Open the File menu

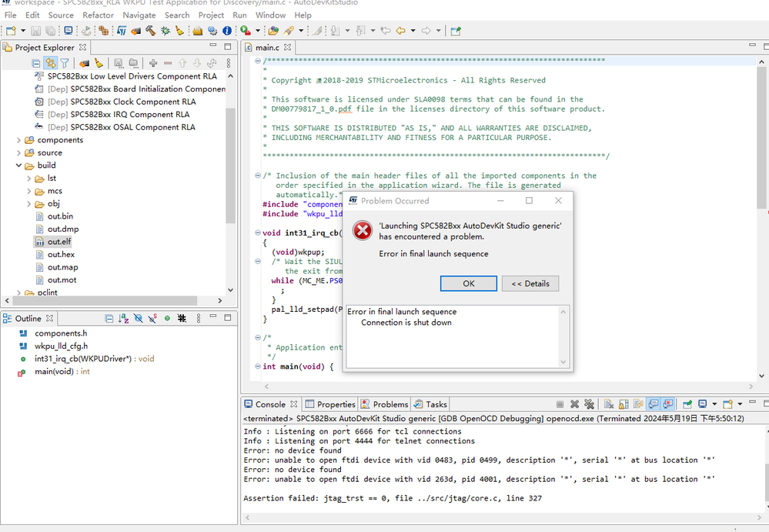pos(10,15)
